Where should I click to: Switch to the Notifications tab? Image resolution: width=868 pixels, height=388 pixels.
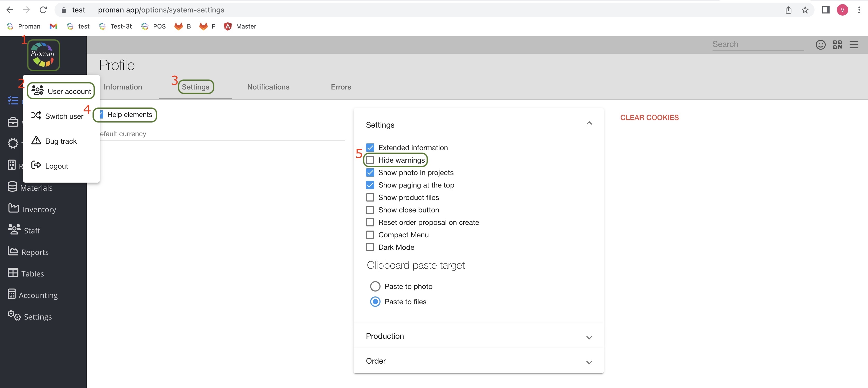point(268,87)
